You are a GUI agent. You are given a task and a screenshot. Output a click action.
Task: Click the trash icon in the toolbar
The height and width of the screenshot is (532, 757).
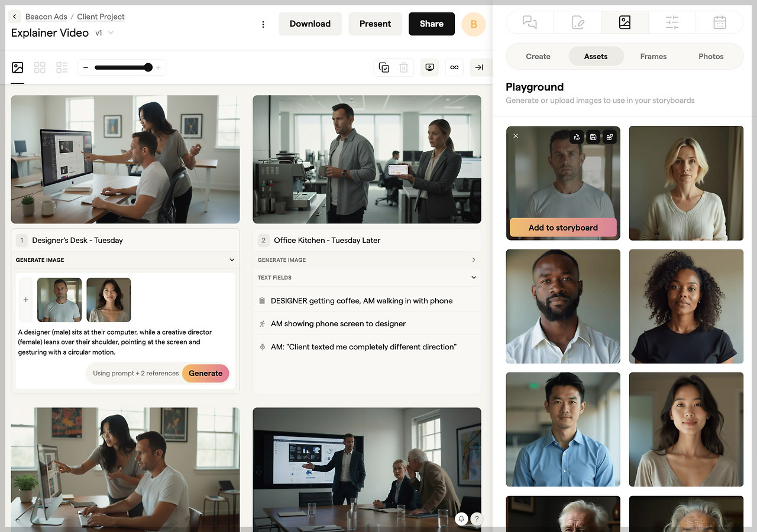[x=404, y=67]
